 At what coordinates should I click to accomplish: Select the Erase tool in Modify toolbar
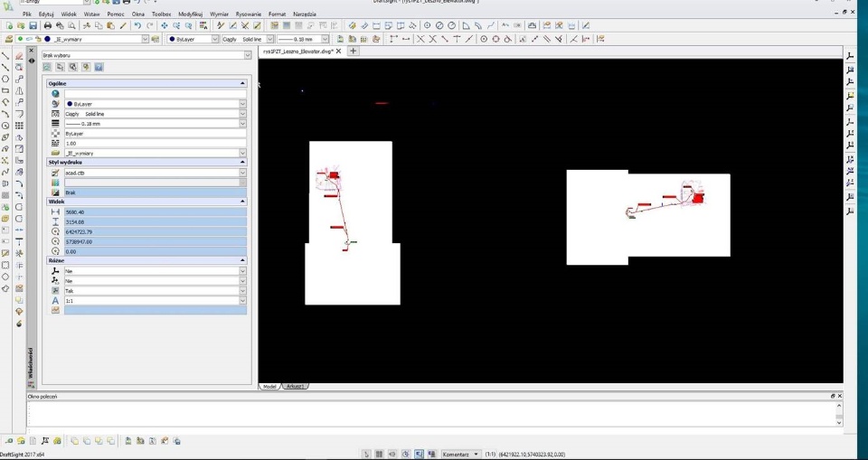pos(19,55)
